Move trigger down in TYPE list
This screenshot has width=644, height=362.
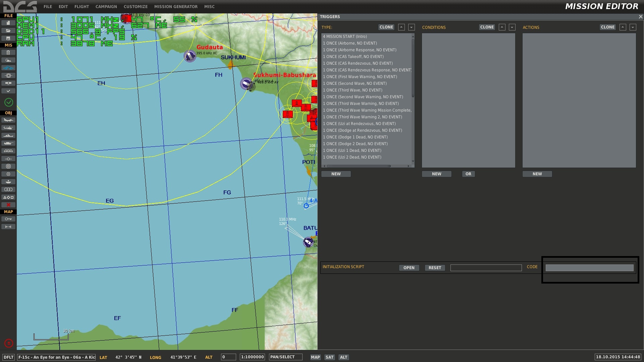[x=411, y=27]
